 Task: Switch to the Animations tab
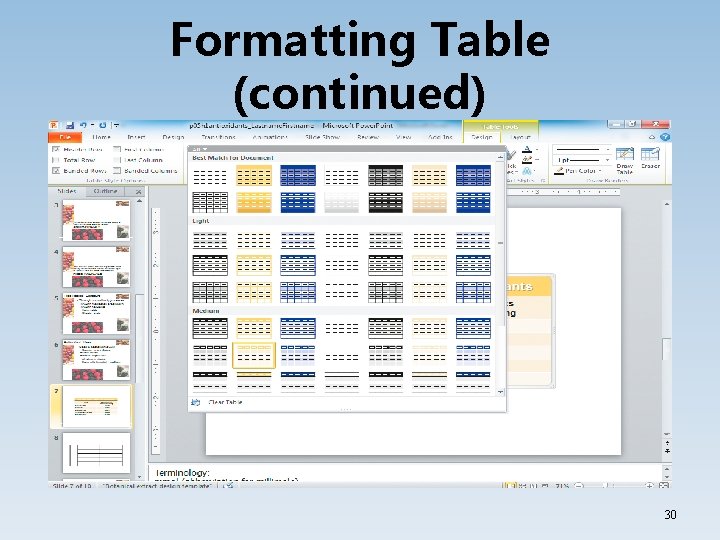point(270,137)
